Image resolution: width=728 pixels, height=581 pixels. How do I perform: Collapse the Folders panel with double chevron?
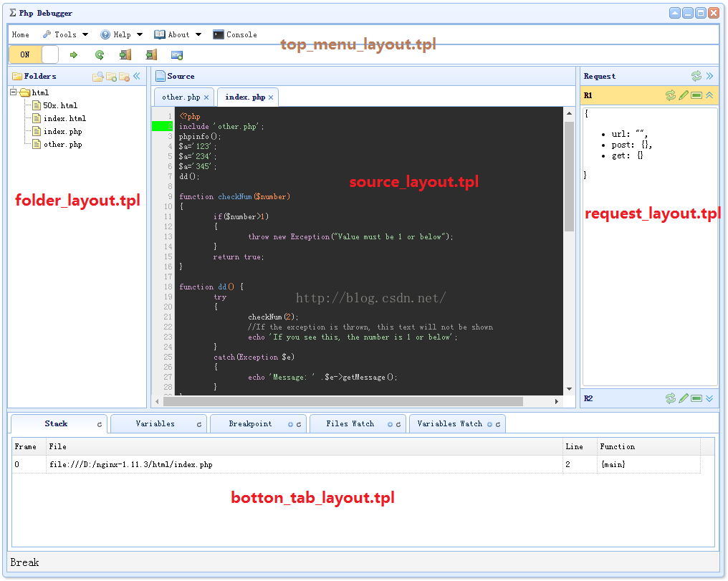pos(136,76)
